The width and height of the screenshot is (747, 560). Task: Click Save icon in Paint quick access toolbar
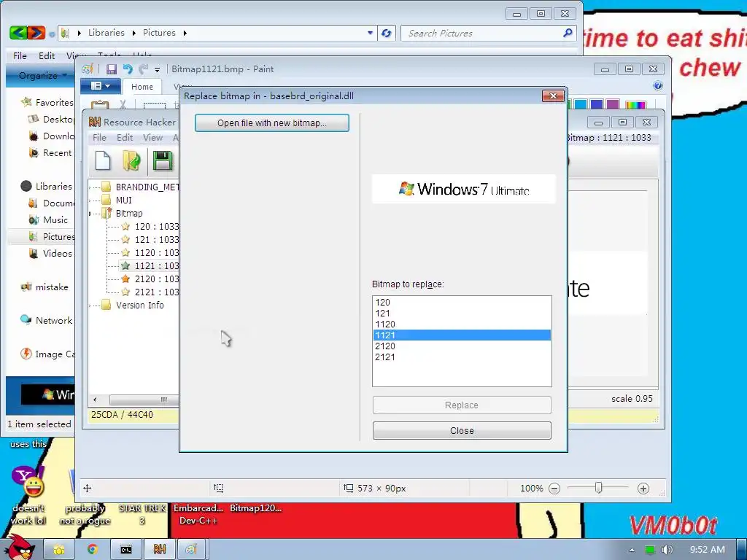(x=112, y=69)
